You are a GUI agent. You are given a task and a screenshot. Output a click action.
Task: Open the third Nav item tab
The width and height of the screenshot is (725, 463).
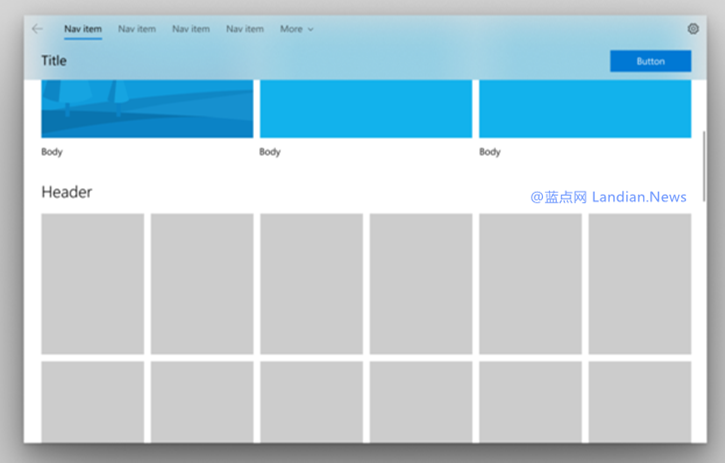191,29
